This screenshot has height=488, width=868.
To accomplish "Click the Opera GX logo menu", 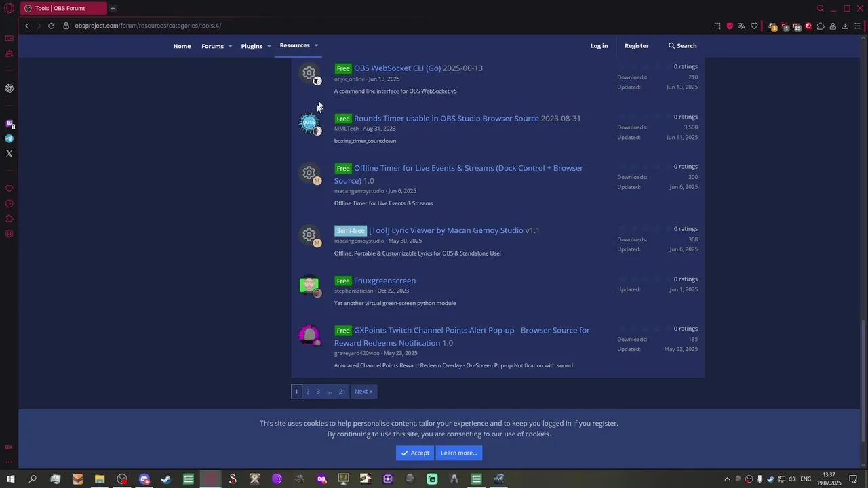I will (x=9, y=8).
